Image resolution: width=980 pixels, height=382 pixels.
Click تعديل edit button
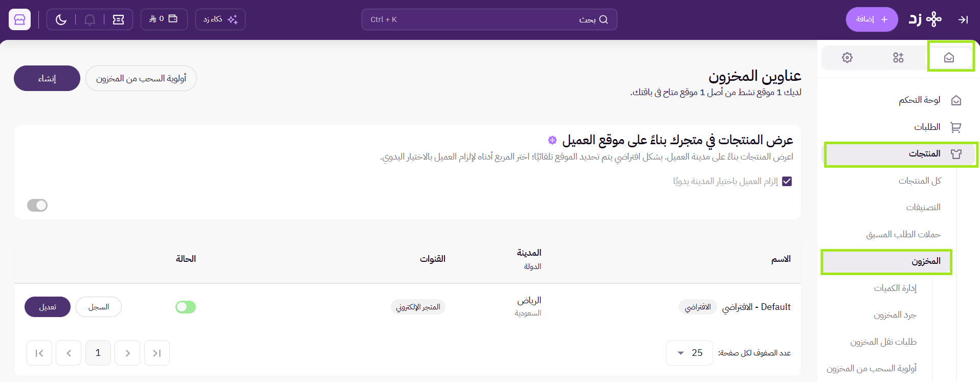48,307
